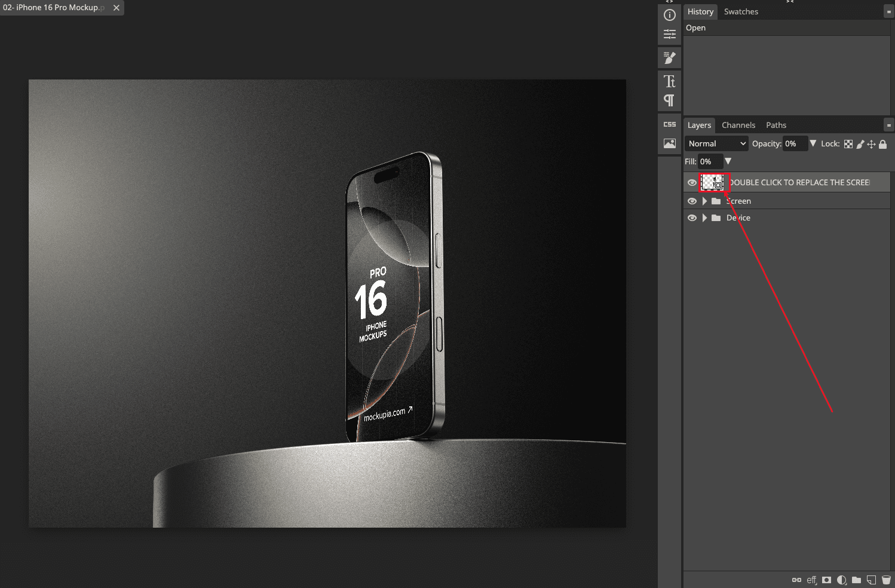Open the Brush settings panel icon
This screenshot has height=588, width=895.
(669, 57)
